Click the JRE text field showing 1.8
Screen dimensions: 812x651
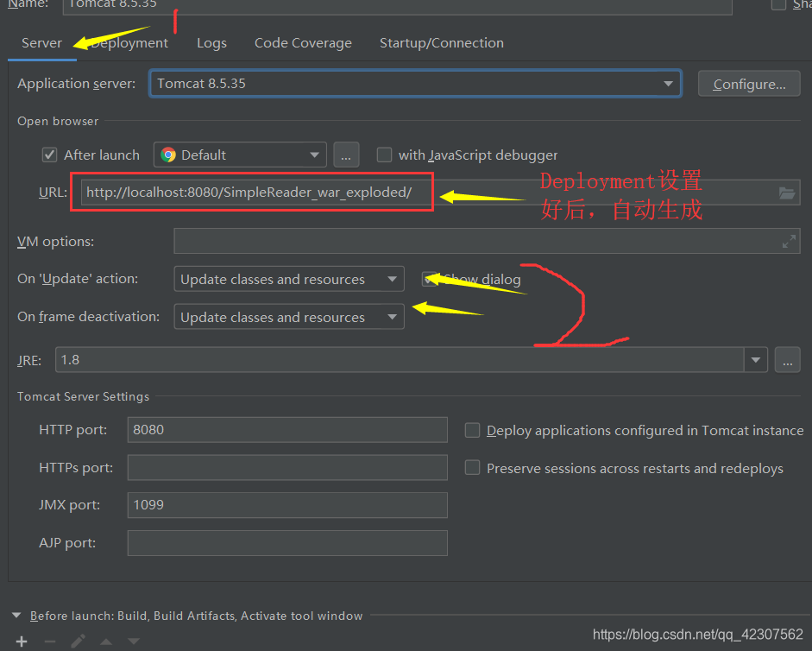click(400, 360)
